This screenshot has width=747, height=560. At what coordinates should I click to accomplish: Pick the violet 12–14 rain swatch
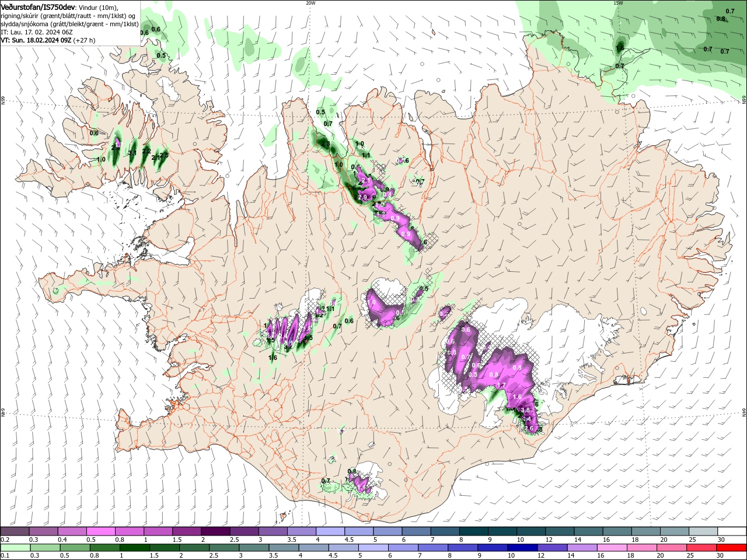(x=552, y=548)
